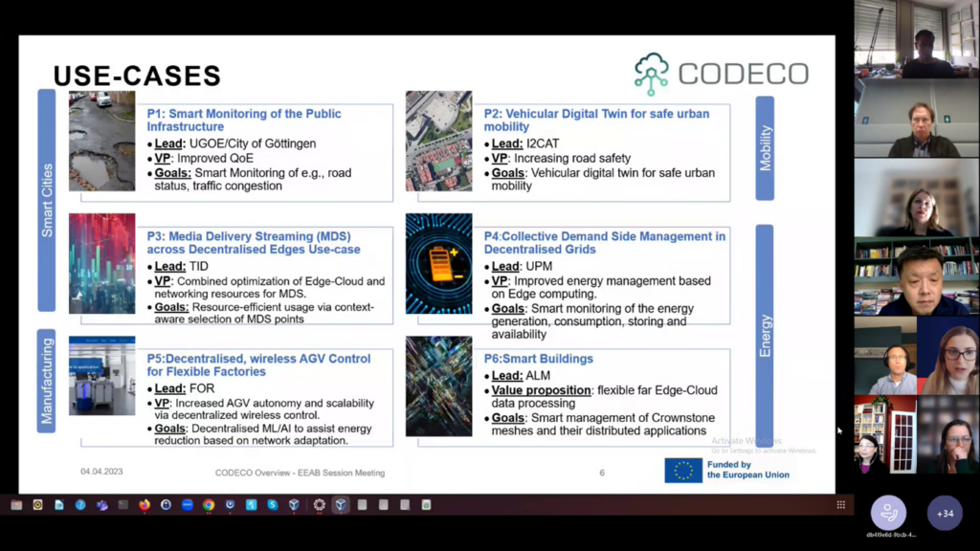Launch Firefox from the taskbar

click(x=145, y=505)
